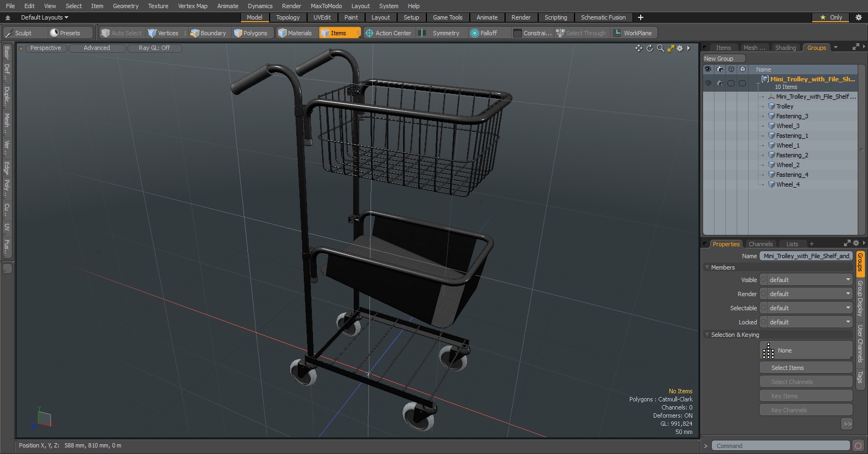Select the Fastening_2 tree item
This screenshot has width=868, height=454.
pos(792,155)
